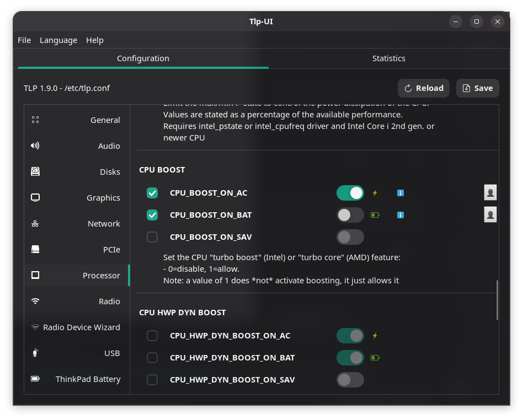523x420 pixels.
Task: Click the Graphics monitor icon in sidebar
Action: [x=35, y=198]
